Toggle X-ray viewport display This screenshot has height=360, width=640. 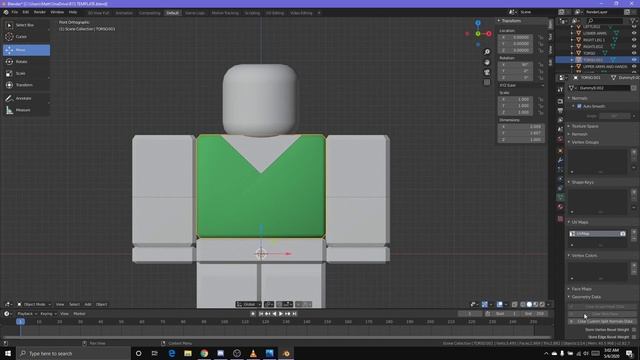tap(515, 304)
